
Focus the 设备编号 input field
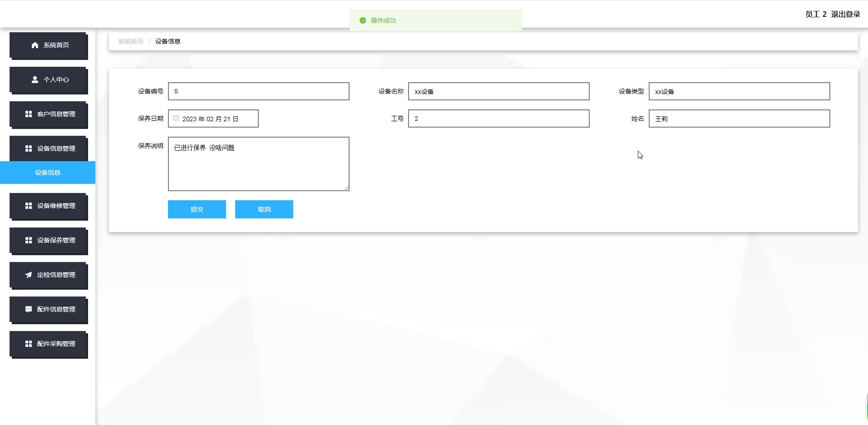pos(259,91)
